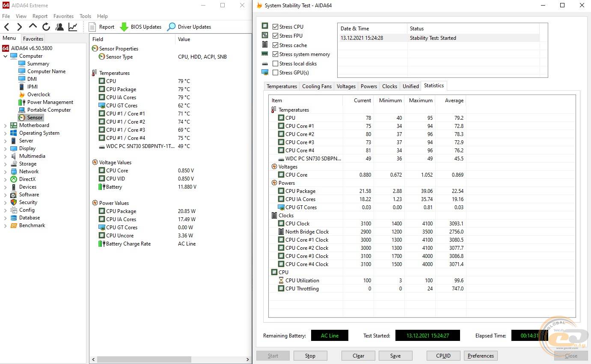The height and width of the screenshot is (364, 591).
Task: Go up one level with Up arrow
Action: click(x=33, y=27)
